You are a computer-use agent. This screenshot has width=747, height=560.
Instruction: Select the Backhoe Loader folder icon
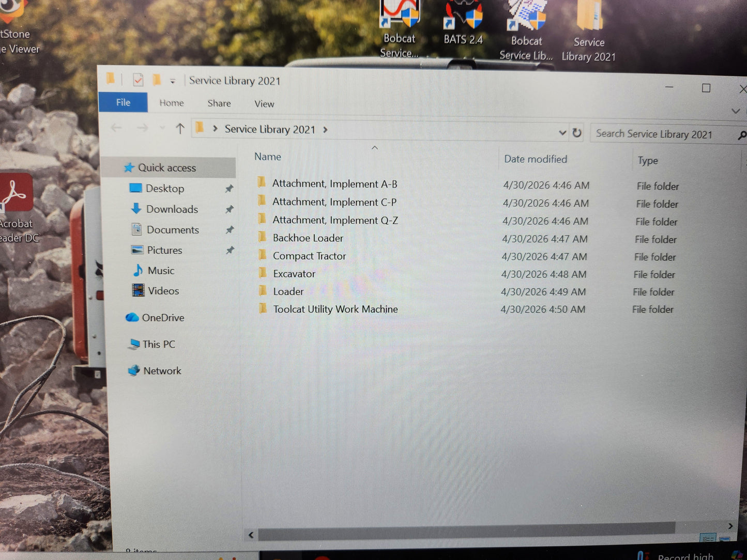point(263,237)
